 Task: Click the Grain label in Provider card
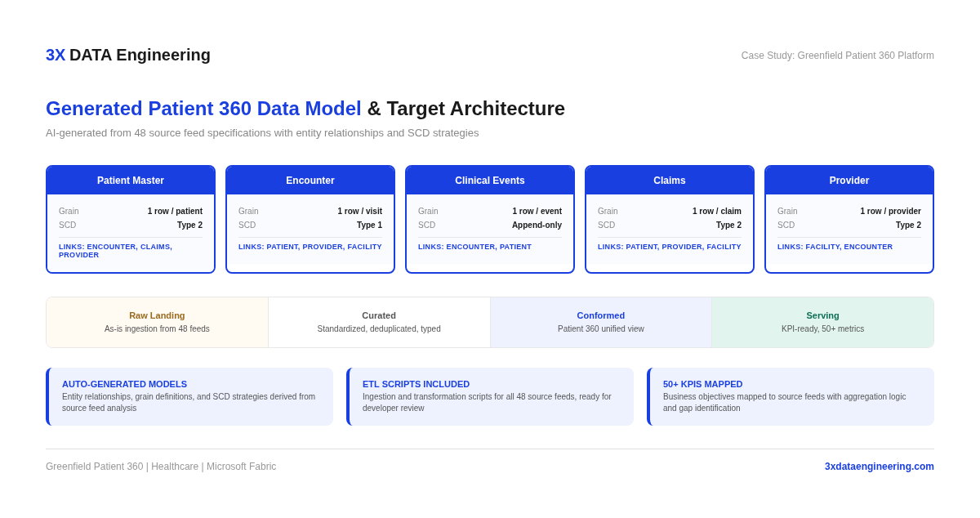(787, 212)
